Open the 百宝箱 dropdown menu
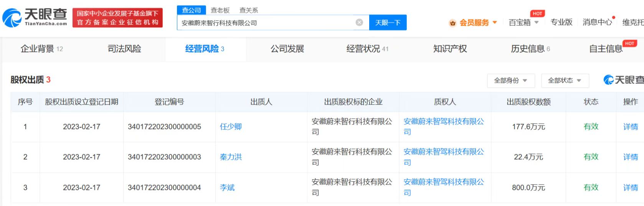 523,23
